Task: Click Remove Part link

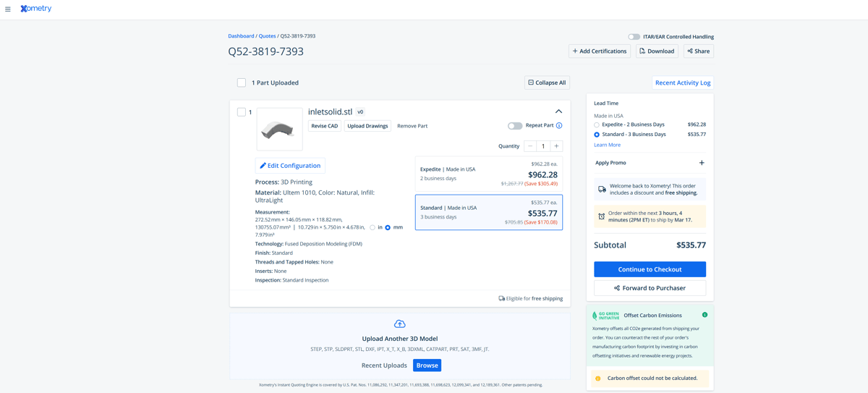Action: 412,126
